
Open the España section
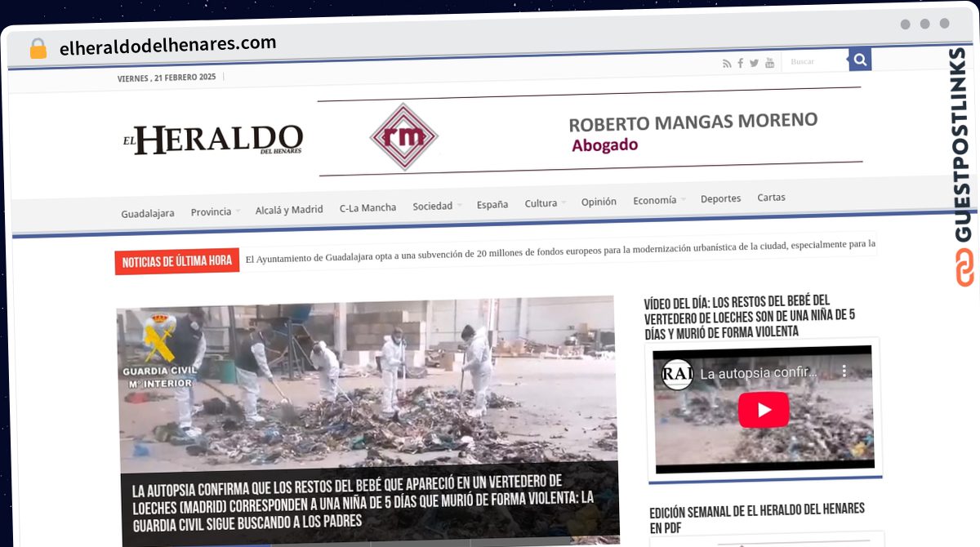[x=492, y=205]
